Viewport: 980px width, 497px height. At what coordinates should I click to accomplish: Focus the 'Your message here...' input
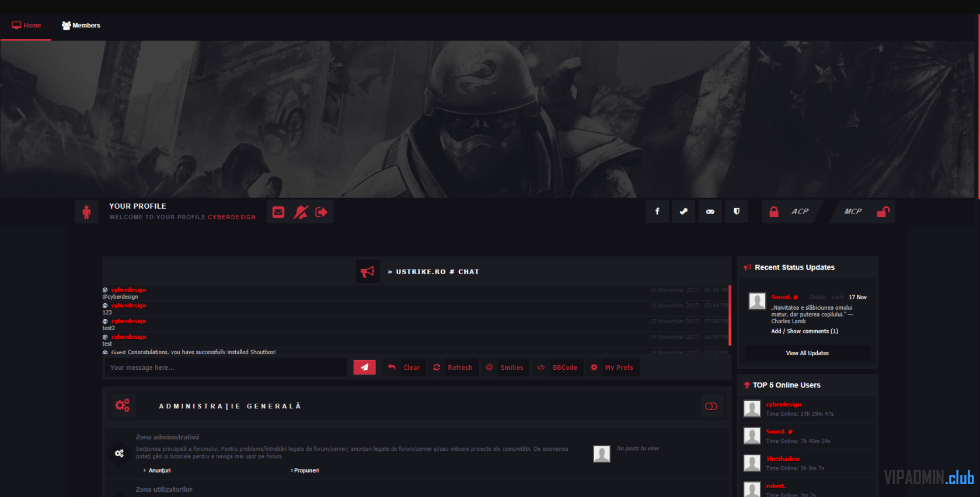tap(225, 367)
